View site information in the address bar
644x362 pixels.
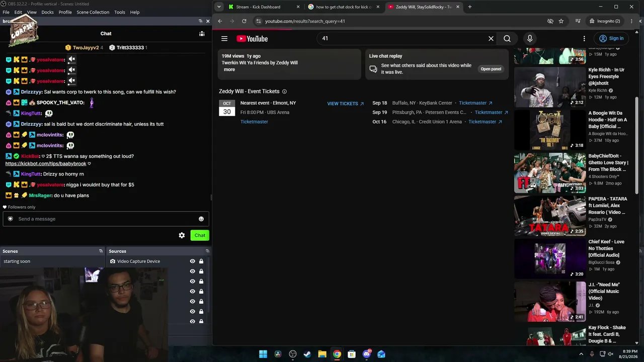coord(259,21)
